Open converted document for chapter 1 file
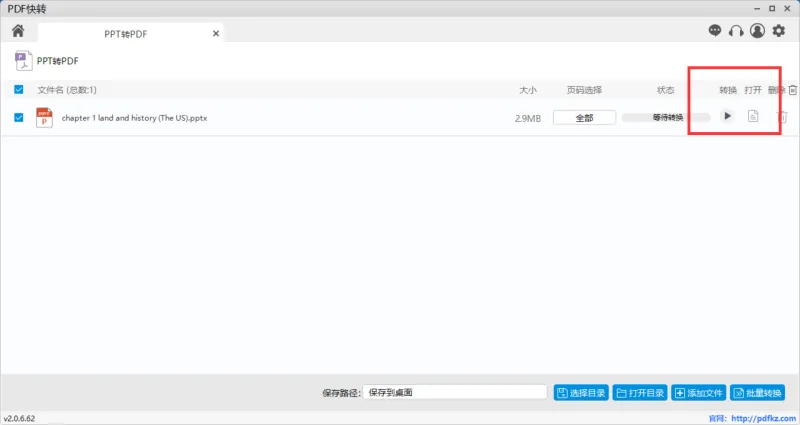800x425 pixels. click(x=753, y=116)
